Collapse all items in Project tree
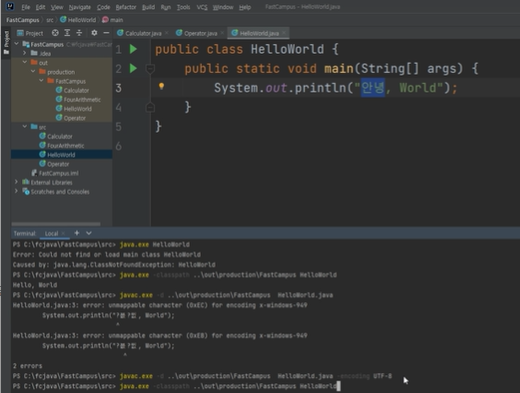 79,33
